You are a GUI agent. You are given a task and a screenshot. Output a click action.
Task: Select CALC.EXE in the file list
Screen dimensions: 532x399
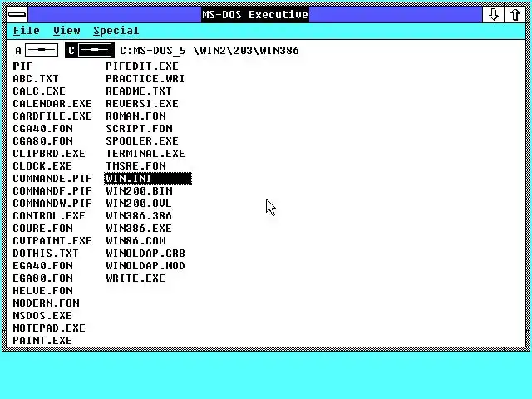pos(39,91)
